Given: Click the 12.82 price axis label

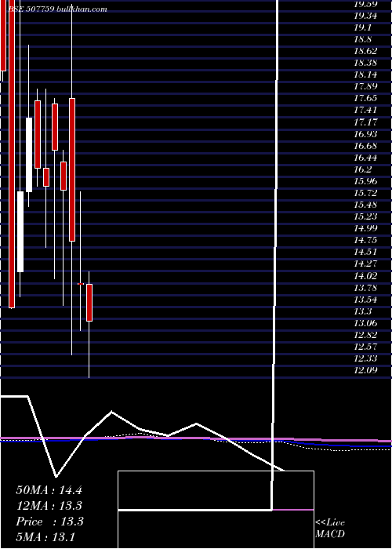Looking at the screenshot, I should [x=365, y=335].
